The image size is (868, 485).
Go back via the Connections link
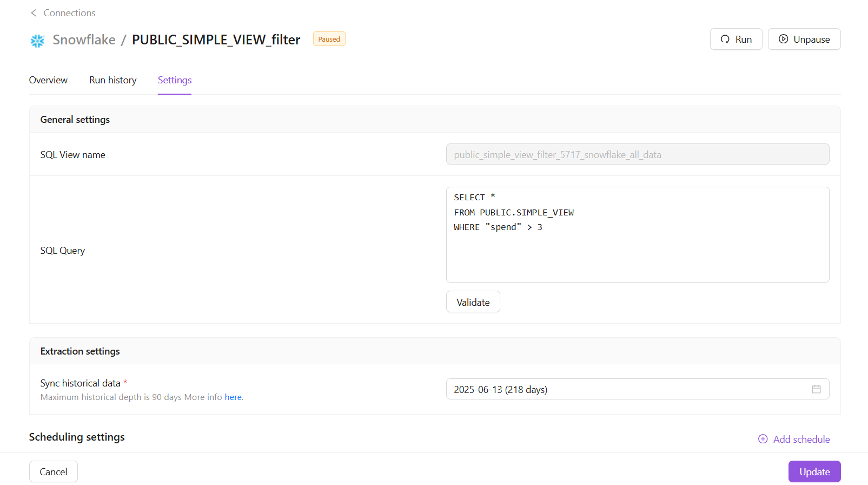pos(69,13)
